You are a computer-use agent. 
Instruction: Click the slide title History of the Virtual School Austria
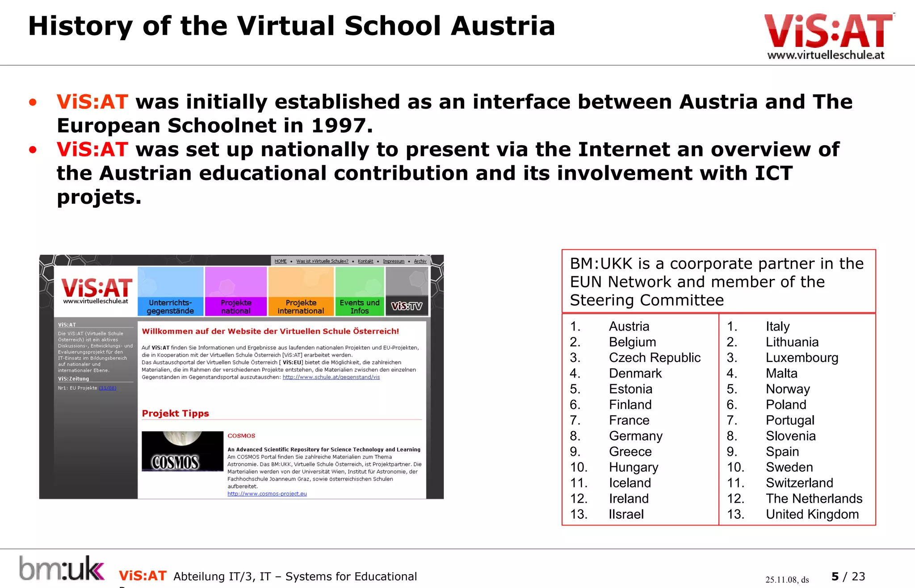tap(291, 26)
